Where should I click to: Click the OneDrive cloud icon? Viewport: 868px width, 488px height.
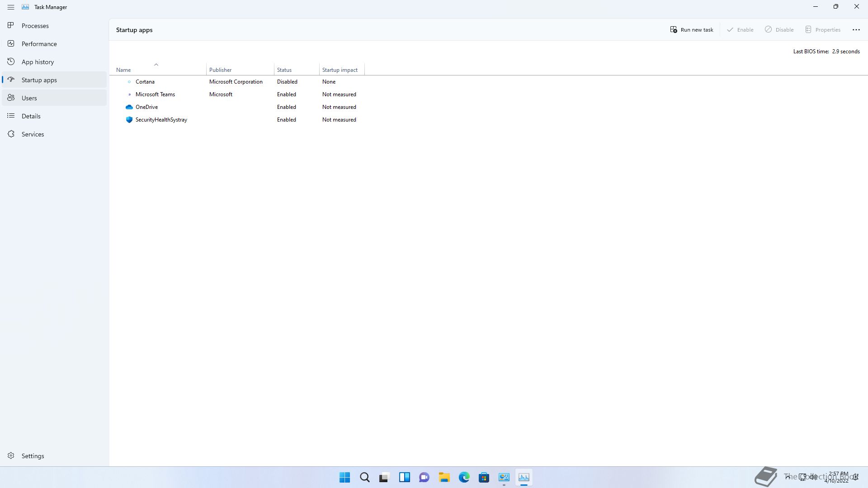[129, 107]
